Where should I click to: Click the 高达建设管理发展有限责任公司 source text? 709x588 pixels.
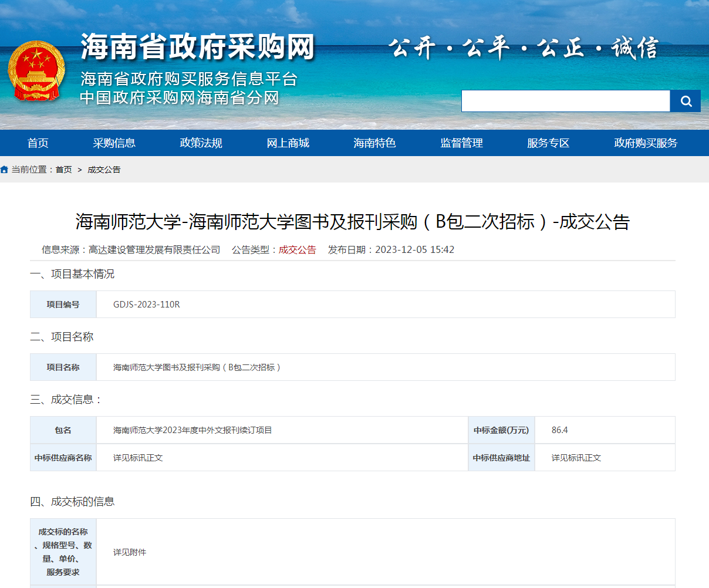pyautogui.click(x=154, y=249)
